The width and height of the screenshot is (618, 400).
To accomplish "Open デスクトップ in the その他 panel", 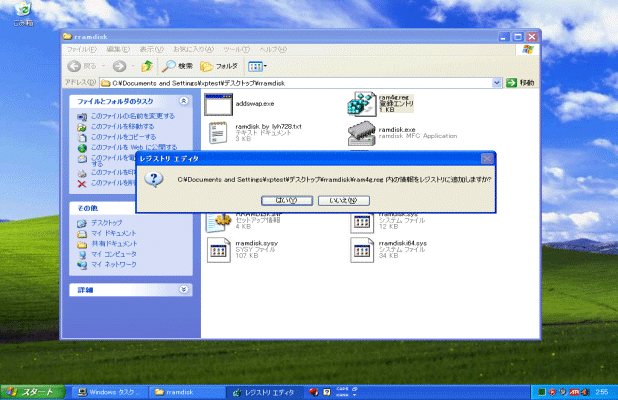I will 106,223.
